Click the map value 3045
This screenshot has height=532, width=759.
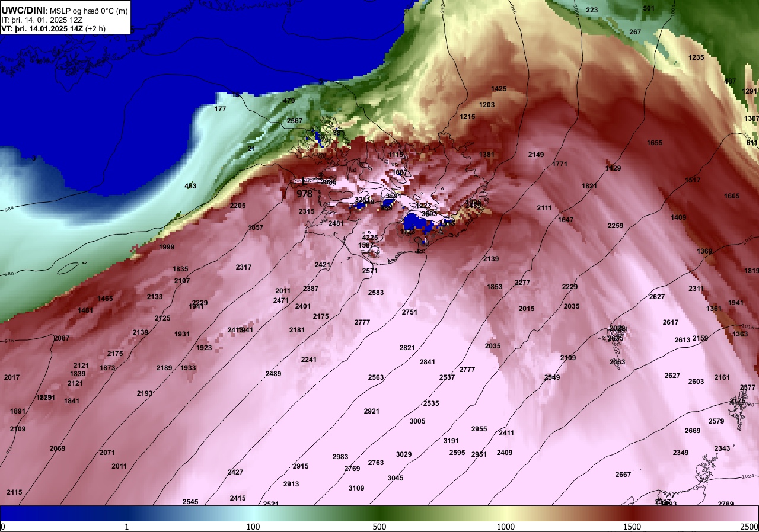396,478
